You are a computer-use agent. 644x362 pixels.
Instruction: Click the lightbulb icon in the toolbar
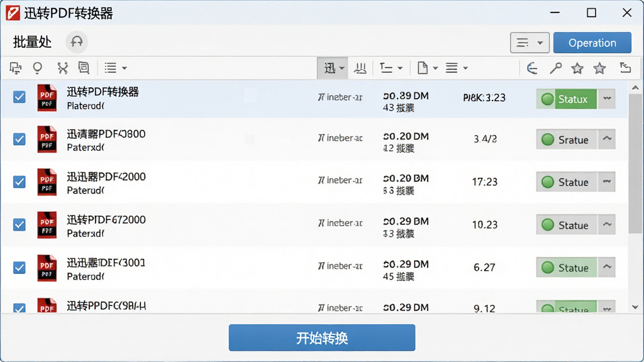(37, 68)
